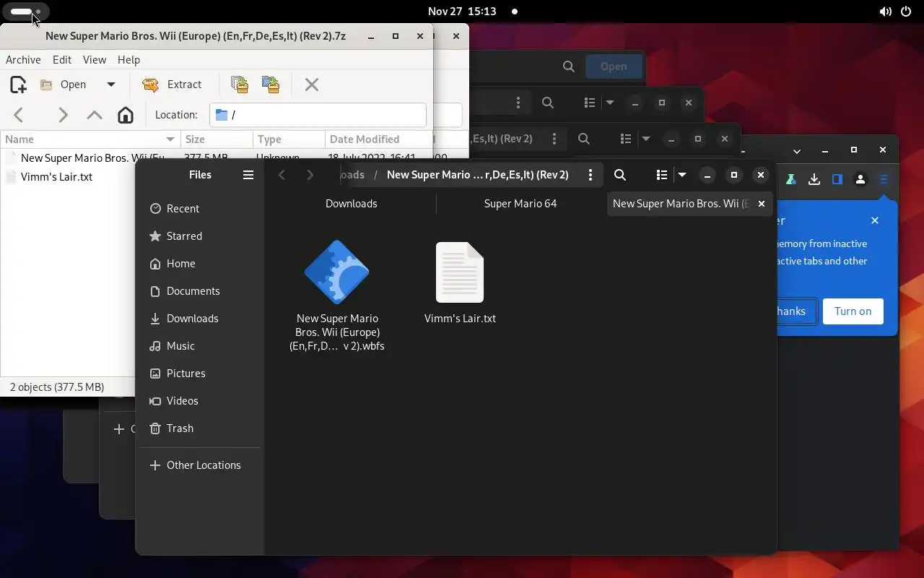The width and height of the screenshot is (924, 578).
Task: Switch to the Downloads tab in Files
Action: coord(351,204)
